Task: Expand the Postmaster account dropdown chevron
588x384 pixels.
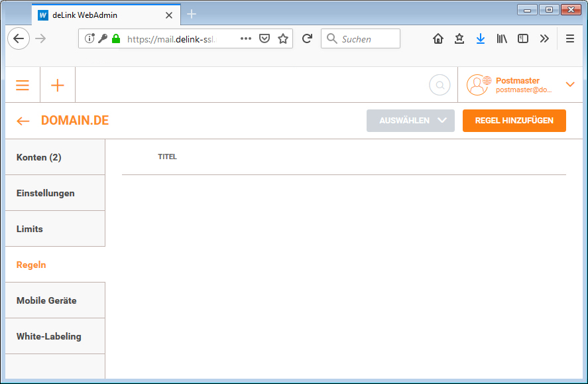Action: point(570,84)
